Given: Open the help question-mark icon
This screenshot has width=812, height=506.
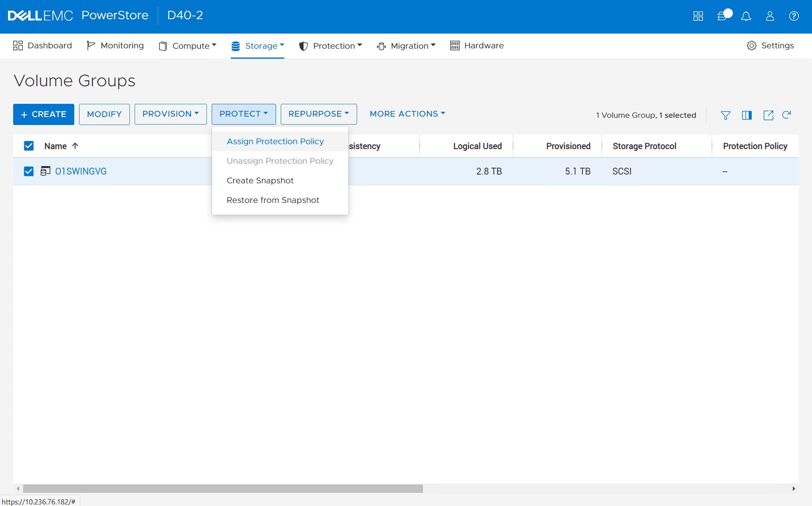Looking at the screenshot, I should point(793,16).
